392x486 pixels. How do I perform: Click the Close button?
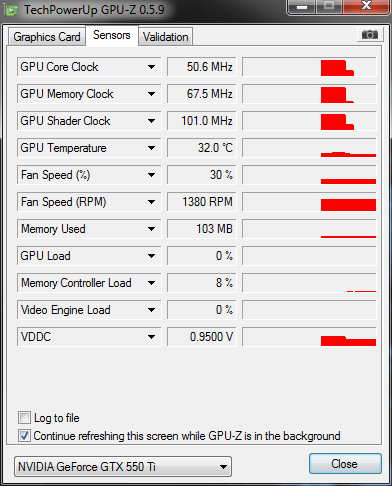click(345, 464)
